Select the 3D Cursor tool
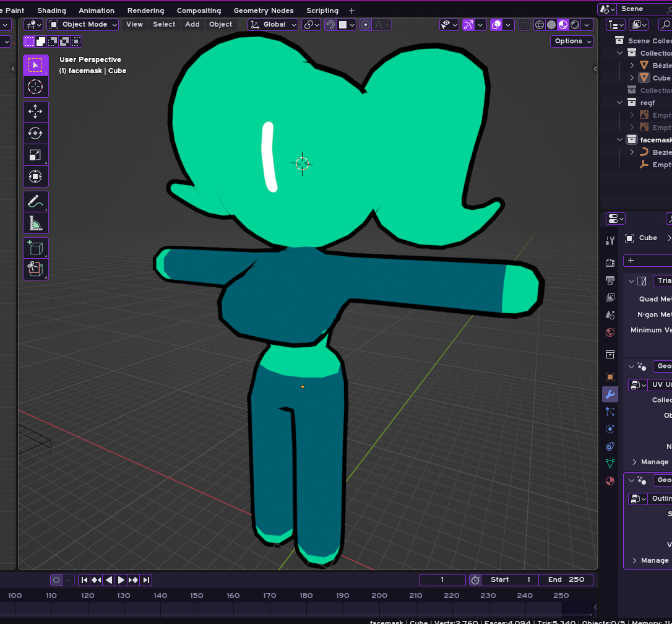 [x=35, y=87]
